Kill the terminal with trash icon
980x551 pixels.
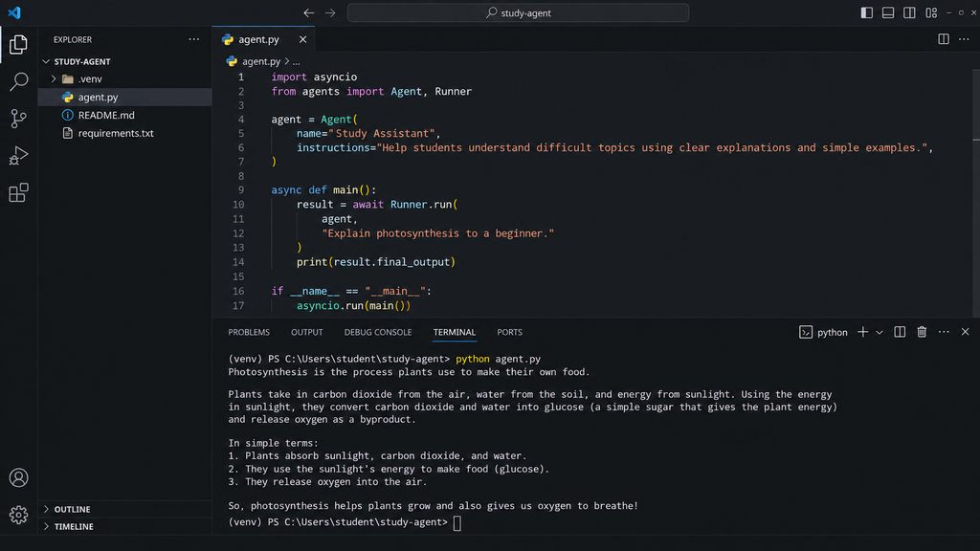922,332
